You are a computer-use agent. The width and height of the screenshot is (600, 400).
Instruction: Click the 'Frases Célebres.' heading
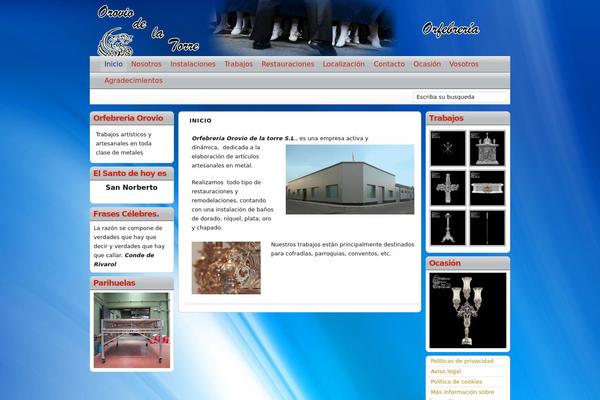point(126,214)
